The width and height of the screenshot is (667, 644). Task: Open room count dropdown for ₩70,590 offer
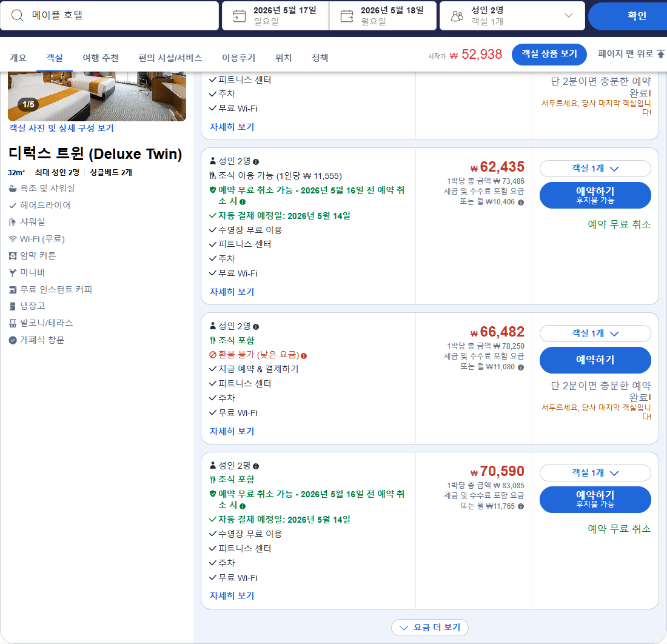(x=595, y=472)
